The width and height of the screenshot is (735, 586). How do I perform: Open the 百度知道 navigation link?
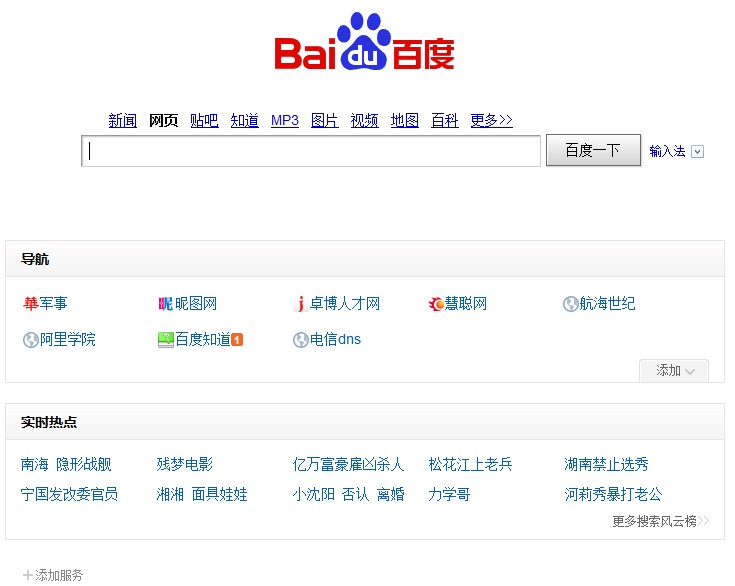pyautogui.click(x=203, y=339)
